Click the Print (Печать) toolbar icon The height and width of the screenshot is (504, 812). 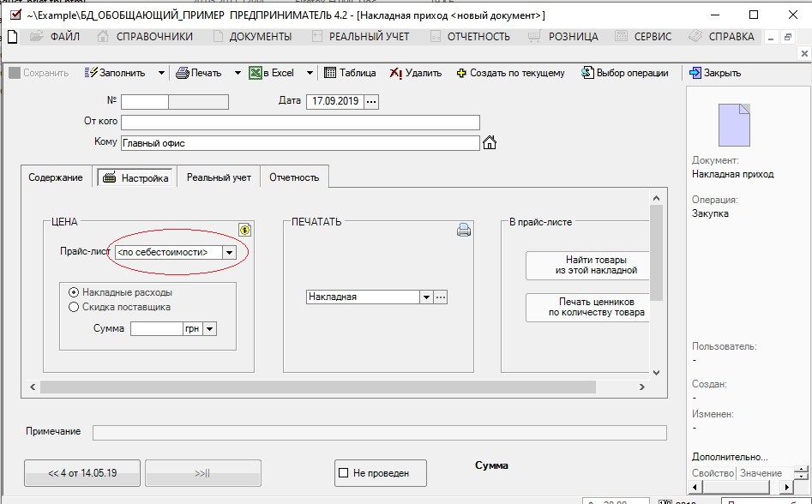coord(183,73)
